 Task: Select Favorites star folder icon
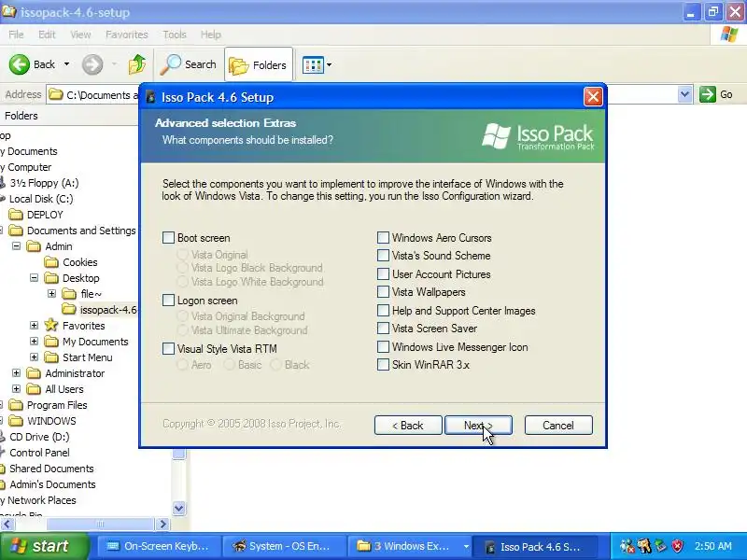(51, 325)
